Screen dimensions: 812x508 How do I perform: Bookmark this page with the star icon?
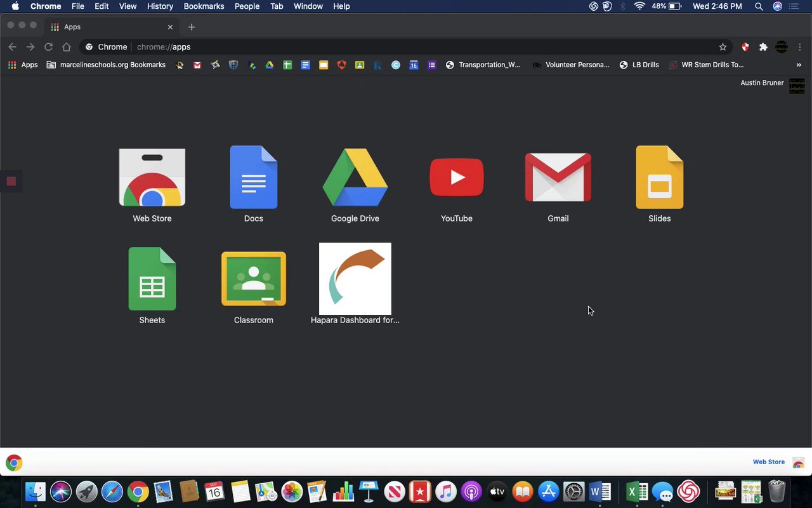point(723,47)
